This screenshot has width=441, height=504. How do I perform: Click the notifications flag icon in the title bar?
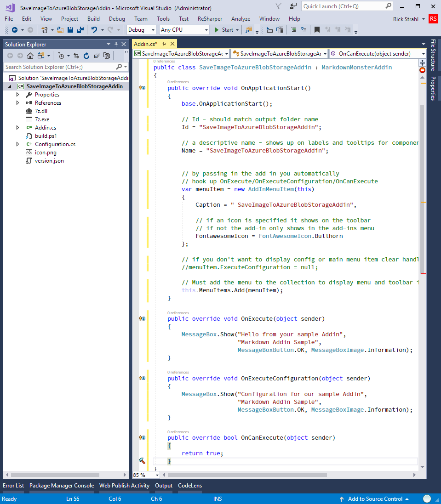pos(279,6)
